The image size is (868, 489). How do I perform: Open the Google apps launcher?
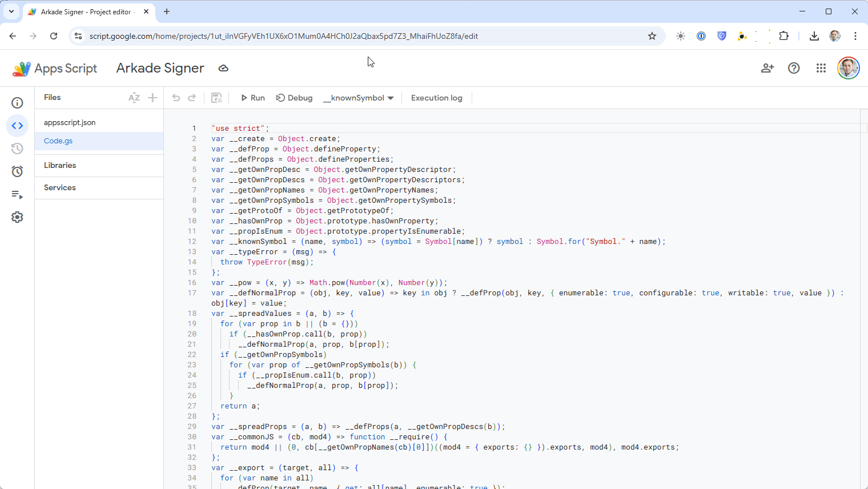(821, 68)
